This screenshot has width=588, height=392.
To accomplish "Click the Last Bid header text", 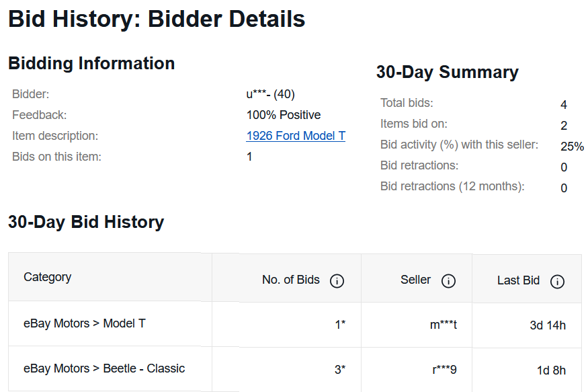I will click(518, 280).
